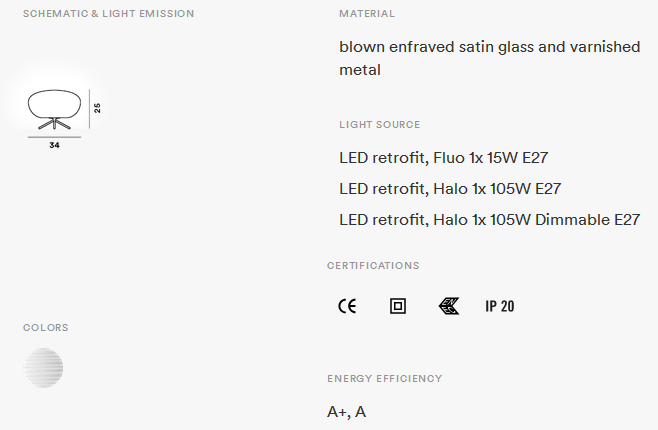Click the A+, A energy rating text
The width and height of the screenshot is (658, 430).
(x=346, y=412)
